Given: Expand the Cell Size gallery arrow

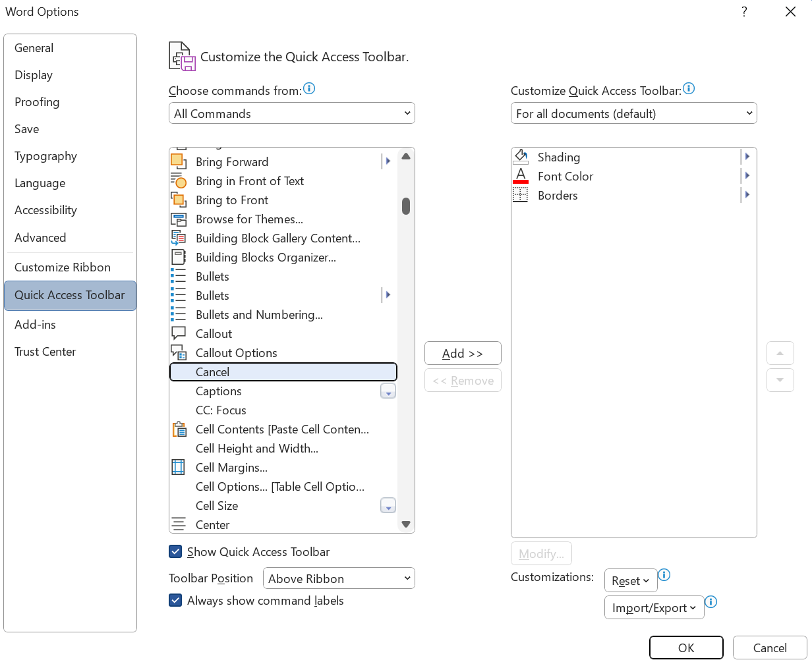Looking at the screenshot, I should pyautogui.click(x=388, y=505).
